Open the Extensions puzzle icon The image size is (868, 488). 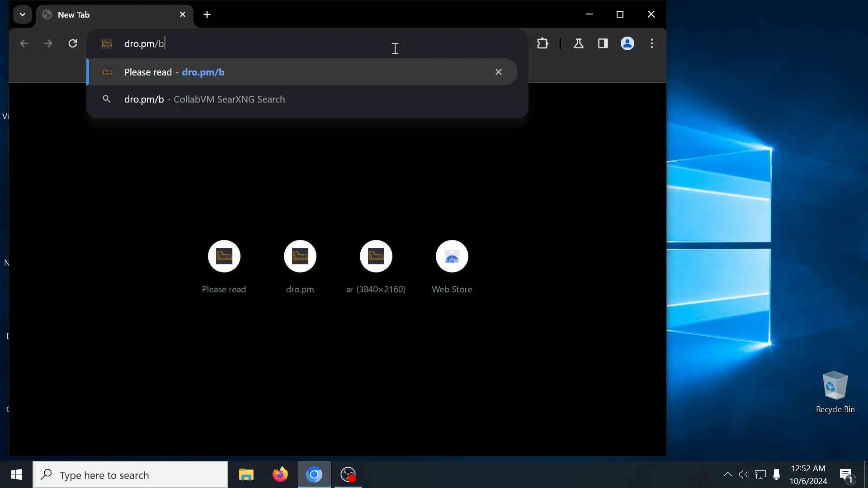point(542,43)
